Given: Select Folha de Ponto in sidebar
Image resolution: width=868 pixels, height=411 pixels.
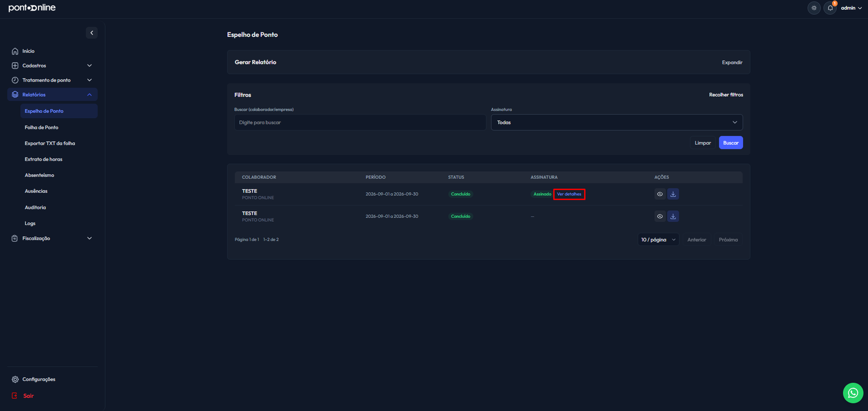Looking at the screenshot, I should click(x=41, y=128).
